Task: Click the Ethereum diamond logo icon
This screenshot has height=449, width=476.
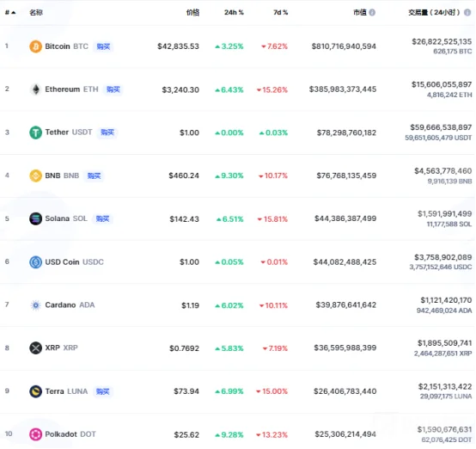Action: pos(35,89)
